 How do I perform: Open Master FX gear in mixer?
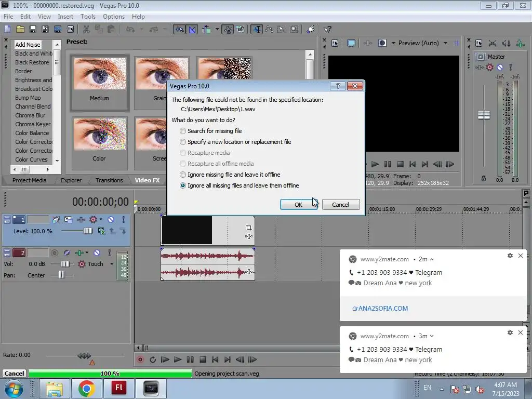point(489,67)
